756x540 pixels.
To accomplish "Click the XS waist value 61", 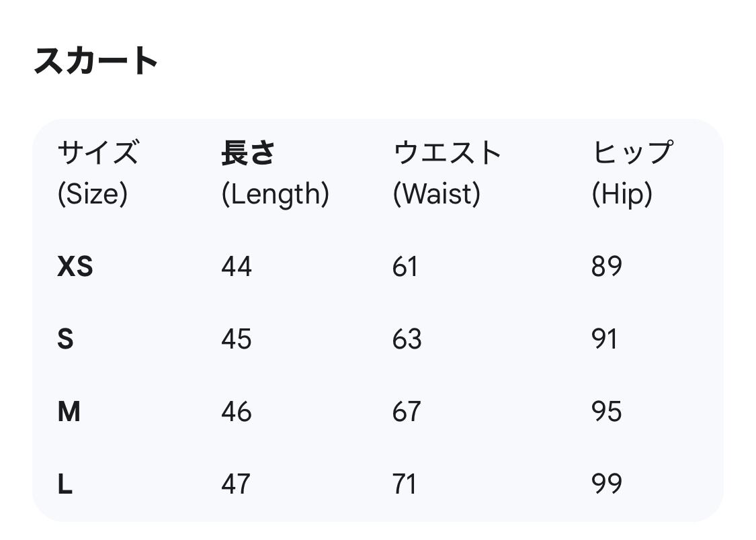I will tap(405, 267).
